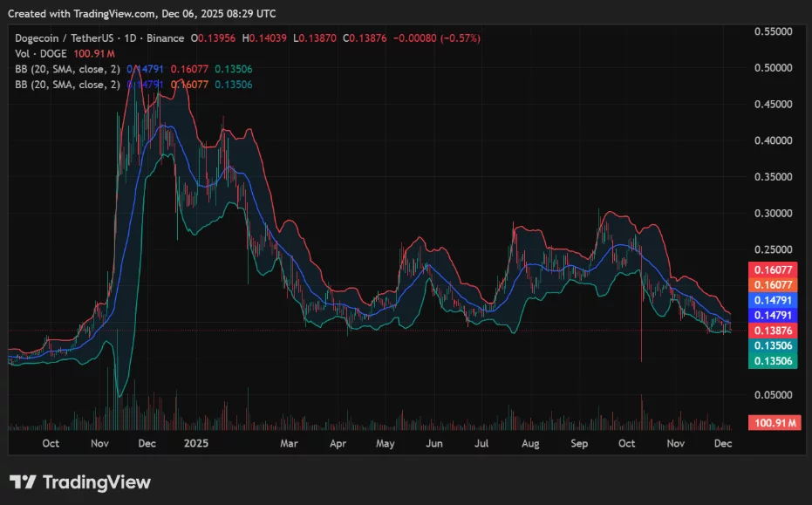Image resolution: width=812 pixels, height=505 pixels.
Task: Select the red upper band price tag 0.16077
Action: pyautogui.click(x=772, y=270)
